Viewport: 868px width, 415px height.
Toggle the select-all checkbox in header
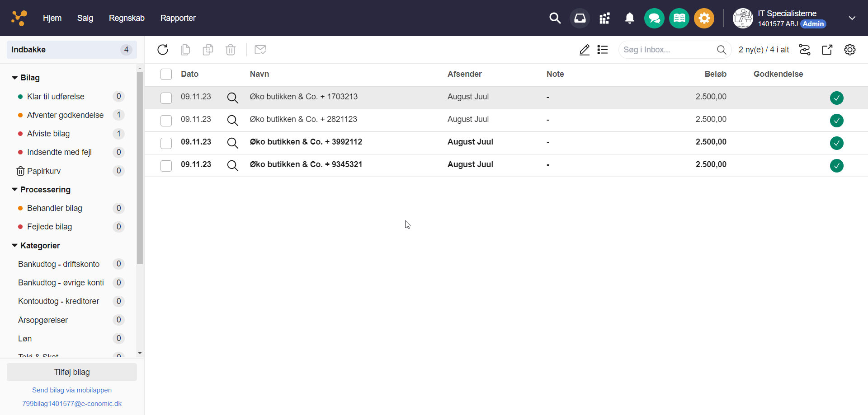pos(166,74)
